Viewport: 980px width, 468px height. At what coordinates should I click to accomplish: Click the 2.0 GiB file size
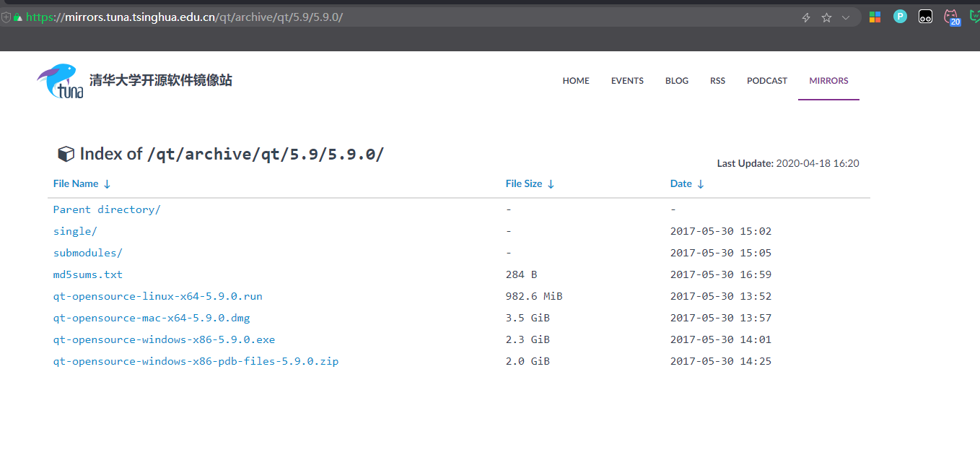[528, 361]
